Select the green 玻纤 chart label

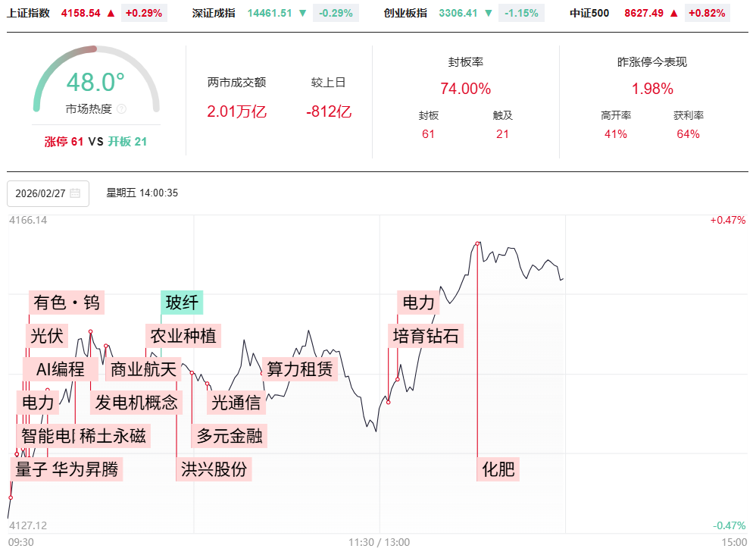tap(182, 303)
